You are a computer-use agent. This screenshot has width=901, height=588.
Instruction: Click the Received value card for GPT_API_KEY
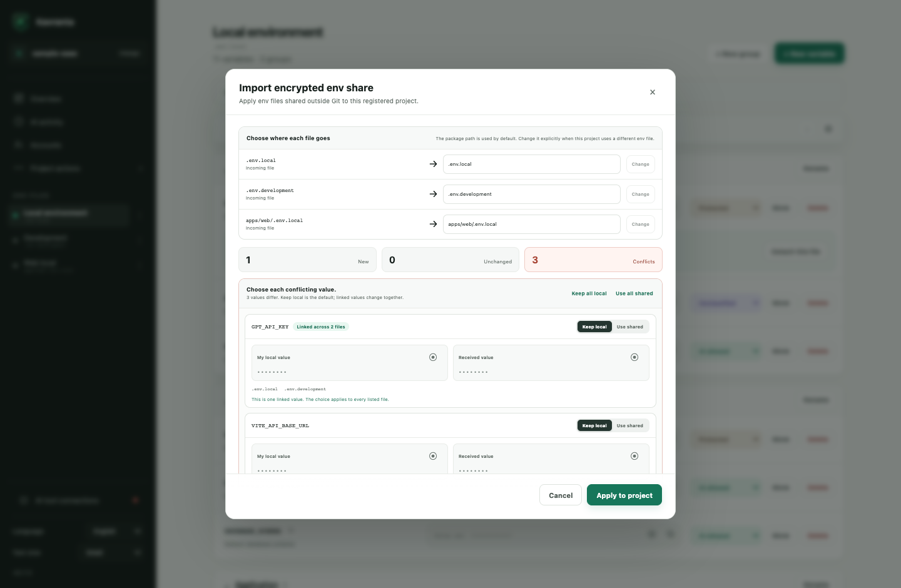(x=551, y=363)
